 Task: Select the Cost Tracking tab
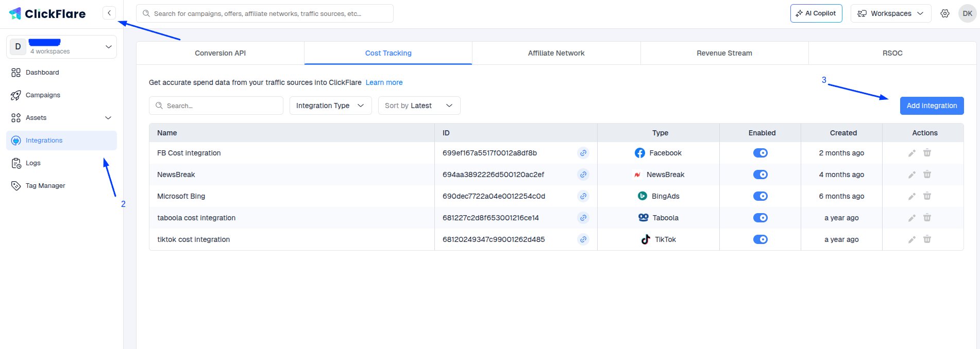pos(388,53)
